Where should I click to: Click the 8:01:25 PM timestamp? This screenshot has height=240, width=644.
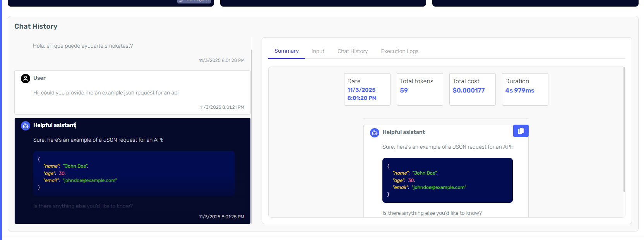pos(221,217)
